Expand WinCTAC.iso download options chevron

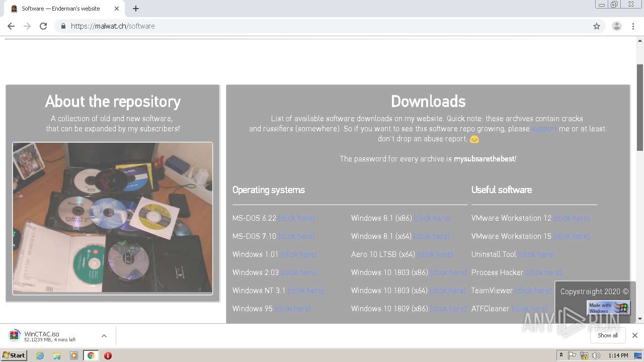[x=104, y=336]
